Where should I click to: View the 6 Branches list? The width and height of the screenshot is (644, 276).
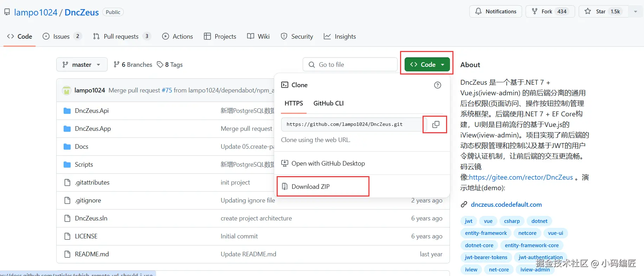point(133,65)
